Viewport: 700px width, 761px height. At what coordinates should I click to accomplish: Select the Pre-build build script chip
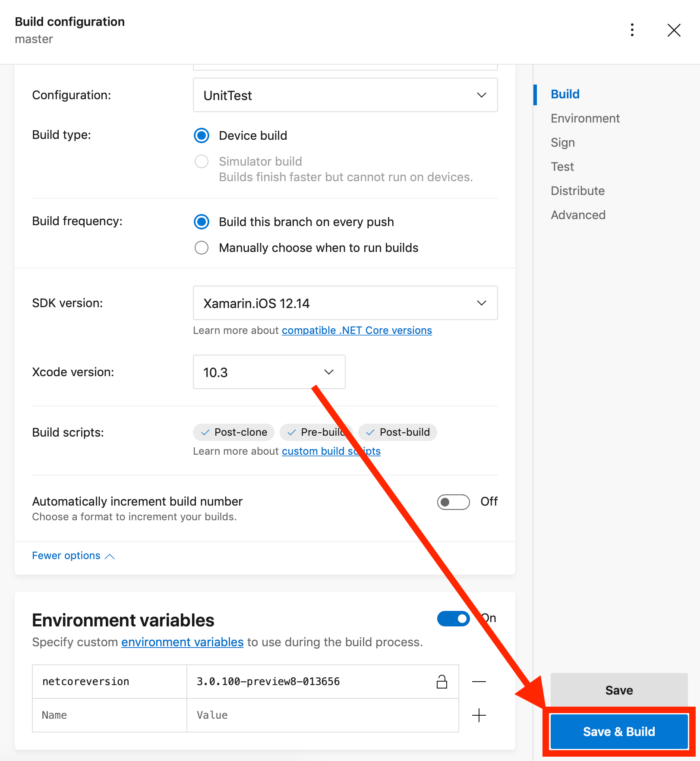click(x=316, y=432)
